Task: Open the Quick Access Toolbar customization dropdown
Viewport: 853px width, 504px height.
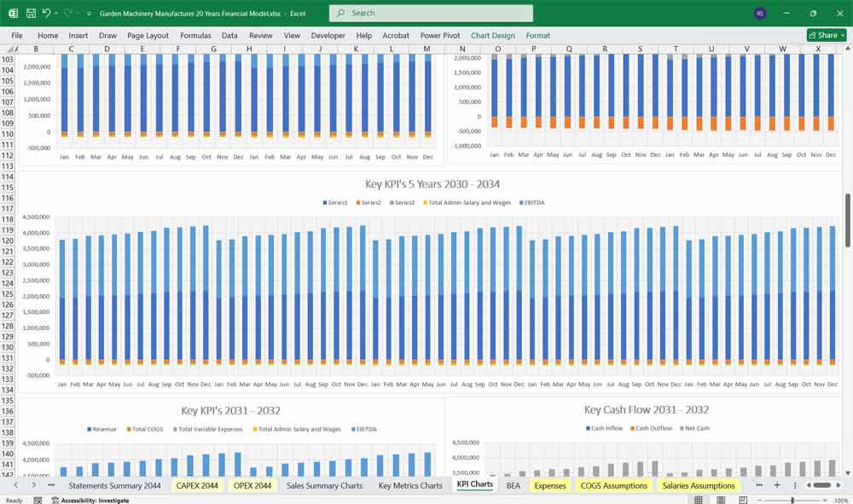Action: (89, 13)
